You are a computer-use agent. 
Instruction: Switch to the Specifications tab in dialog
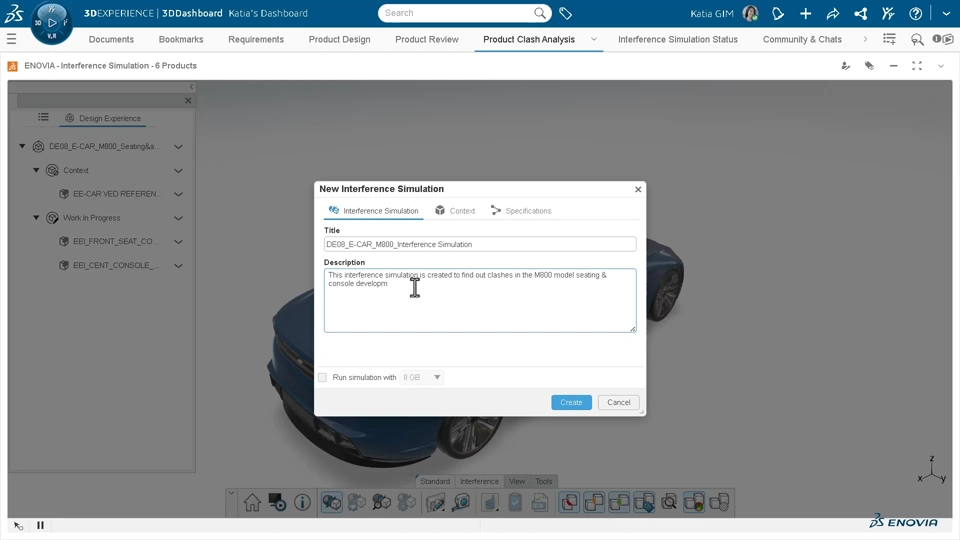[x=521, y=211]
